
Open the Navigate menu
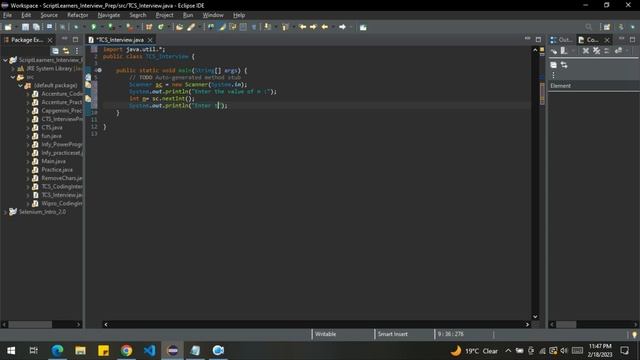pos(109,15)
